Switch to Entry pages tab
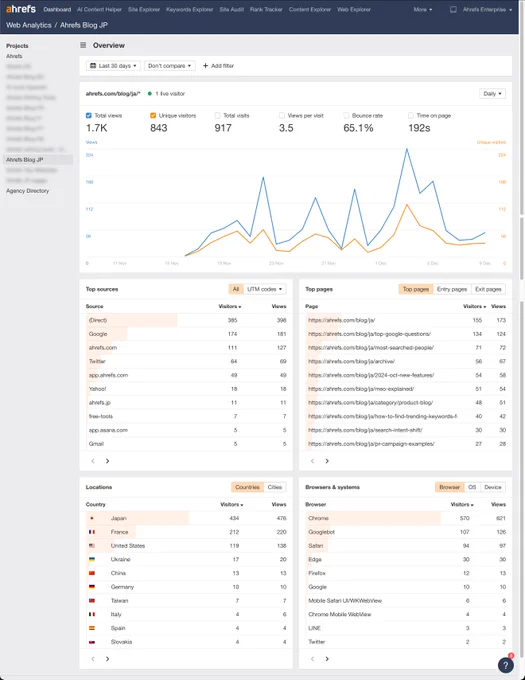This screenshot has height=680, width=525. pyautogui.click(x=452, y=289)
